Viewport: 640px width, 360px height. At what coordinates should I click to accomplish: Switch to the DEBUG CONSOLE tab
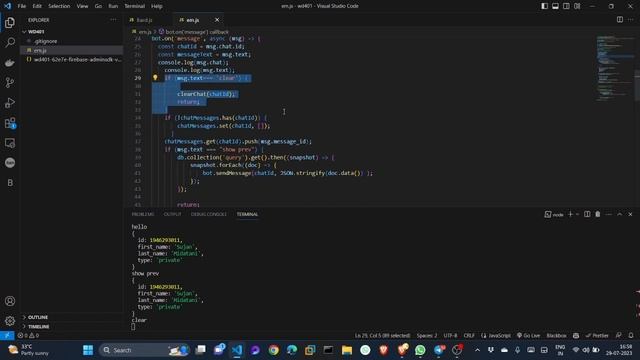tap(209, 214)
